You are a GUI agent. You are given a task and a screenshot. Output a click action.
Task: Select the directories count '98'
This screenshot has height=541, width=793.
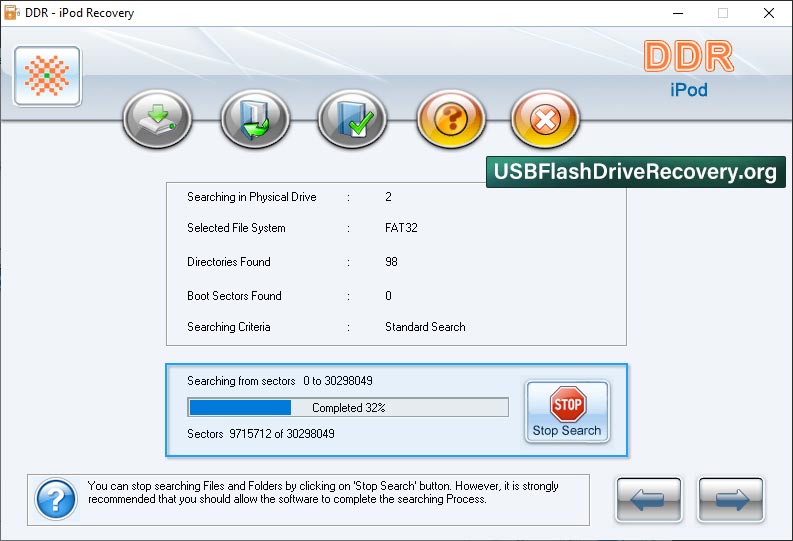(x=391, y=262)
